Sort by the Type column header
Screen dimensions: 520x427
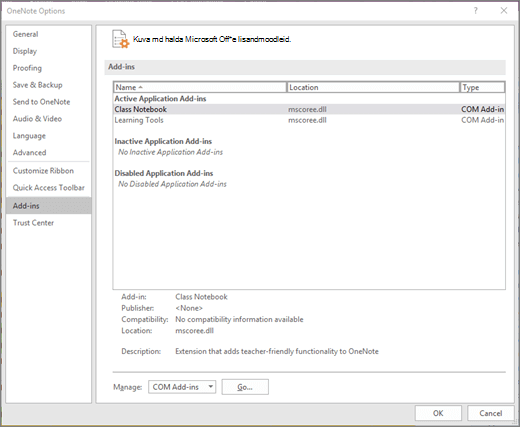[x=482, y=87]
